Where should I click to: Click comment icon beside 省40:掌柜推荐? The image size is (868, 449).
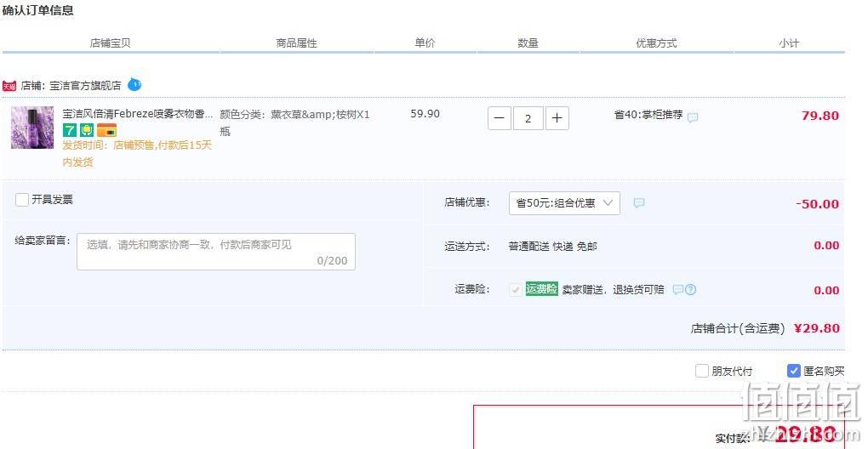693,117
